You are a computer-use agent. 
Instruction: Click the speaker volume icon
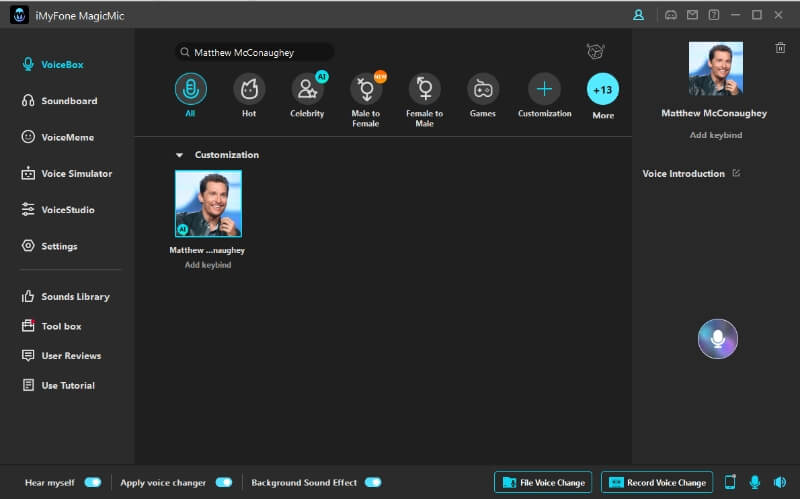[780, 482]
